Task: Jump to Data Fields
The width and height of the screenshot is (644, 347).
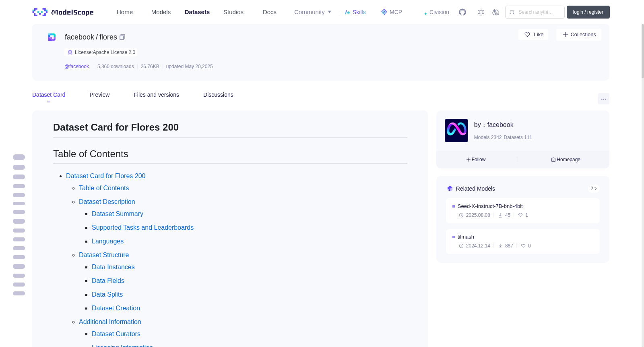Action: 108,281
